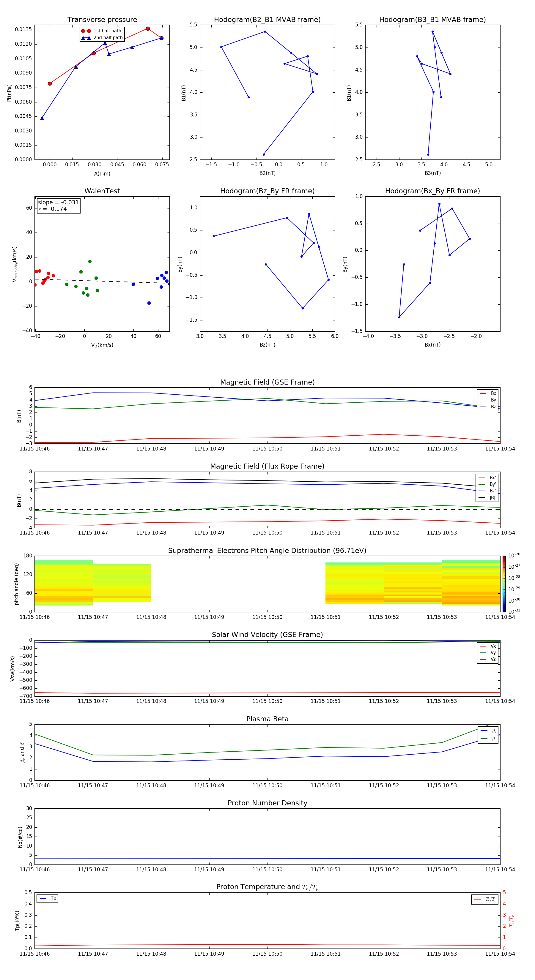The image size is (535, 980).
Task: Click the "A(T·m)" x-axis label
Action: [x=102, y=173]
